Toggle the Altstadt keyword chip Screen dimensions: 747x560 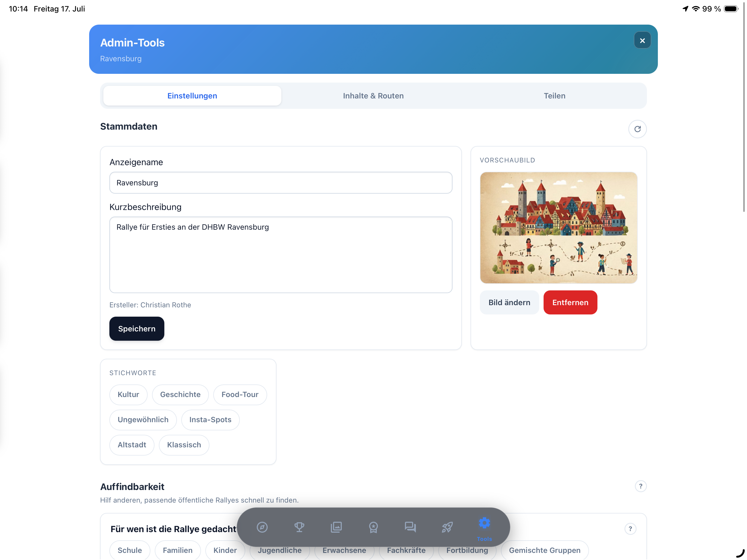coord(132,445)
